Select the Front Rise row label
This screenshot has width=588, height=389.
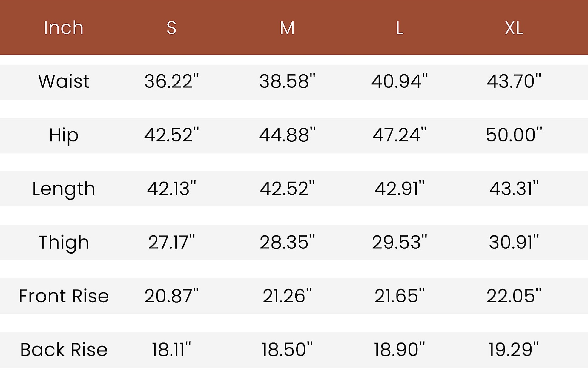64,296
